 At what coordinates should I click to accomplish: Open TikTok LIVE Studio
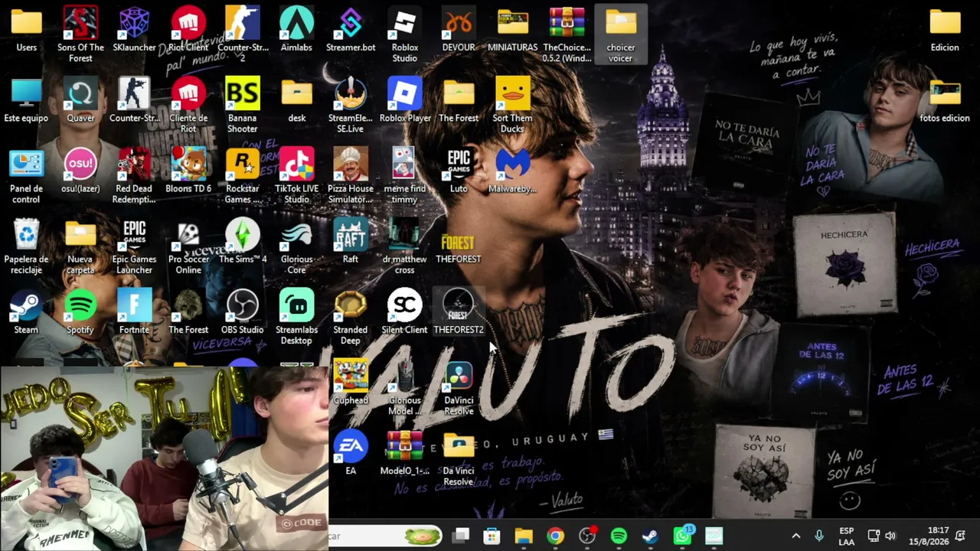pos(296,175)
